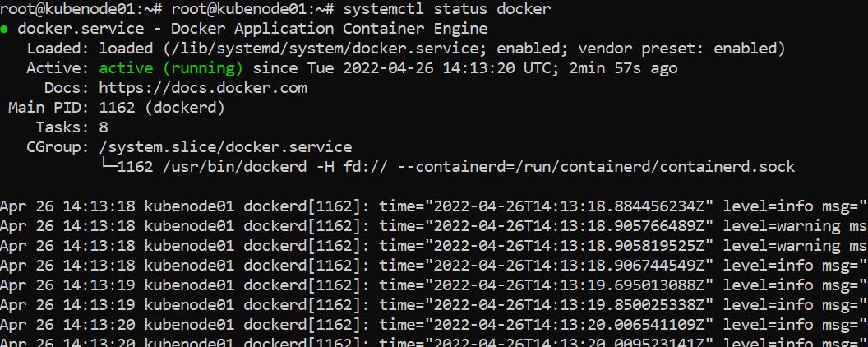This screenshot has height=347, width=868.
Task: Click the green "active (running)" status text
Action: pyautogui.click(x=171, y=68)
